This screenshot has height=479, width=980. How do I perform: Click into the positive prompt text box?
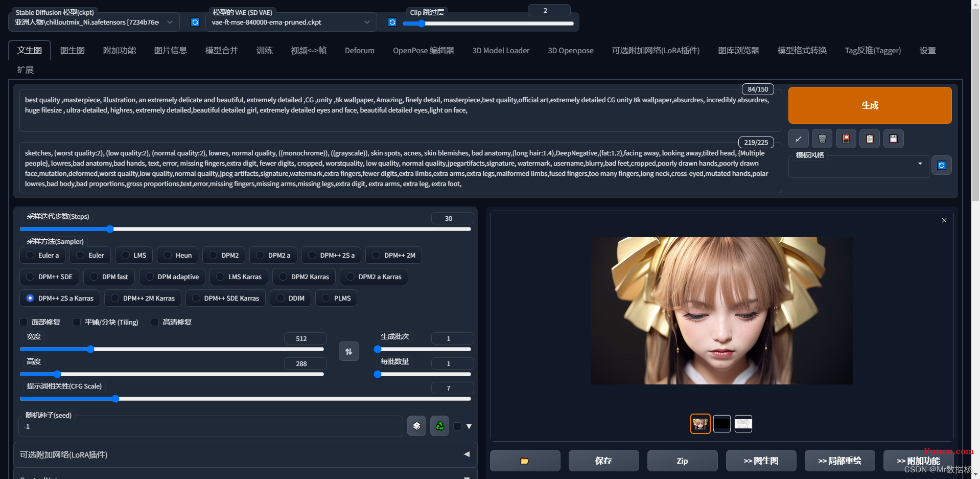(401, 110)
